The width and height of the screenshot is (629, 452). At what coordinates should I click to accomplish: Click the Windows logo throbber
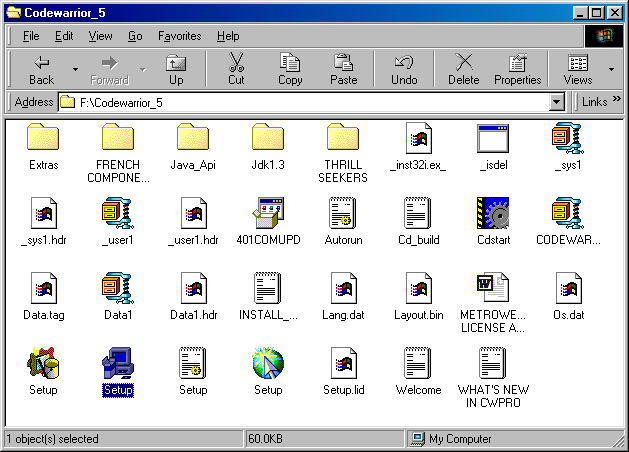tap(604, 36)
